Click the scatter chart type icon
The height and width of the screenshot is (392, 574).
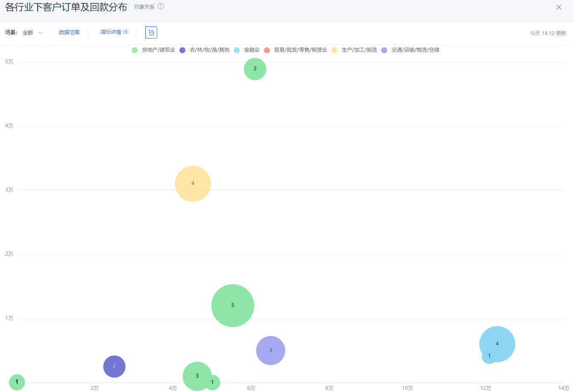tap(151, 32)
